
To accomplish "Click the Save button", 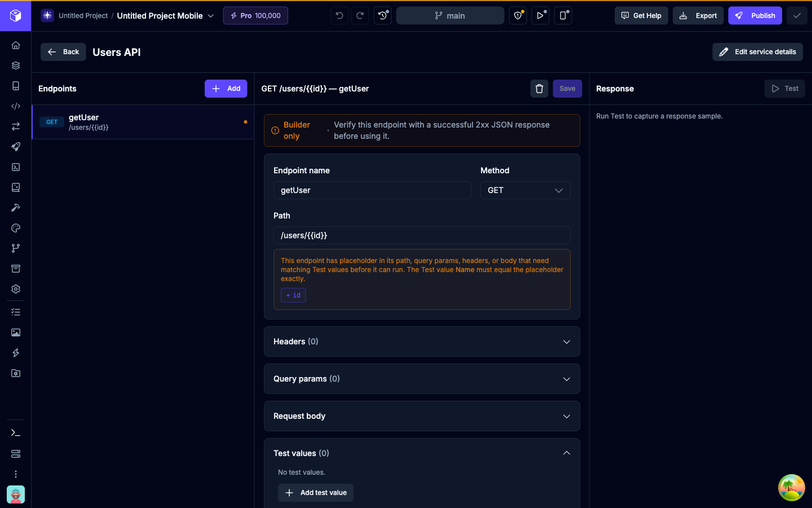I will 567,89.
